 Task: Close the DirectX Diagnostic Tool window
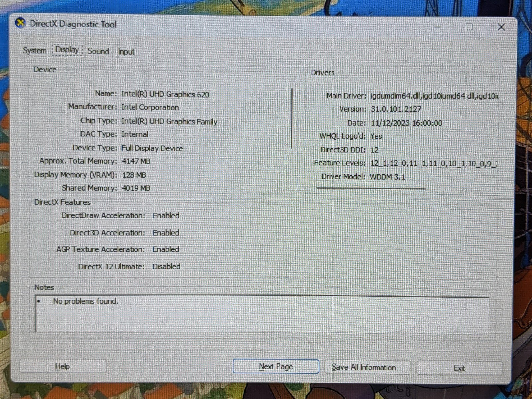point(501,27)
